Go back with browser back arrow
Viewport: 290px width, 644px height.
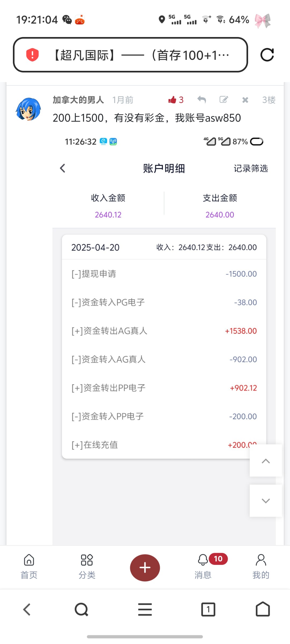[x=27, y=609]
